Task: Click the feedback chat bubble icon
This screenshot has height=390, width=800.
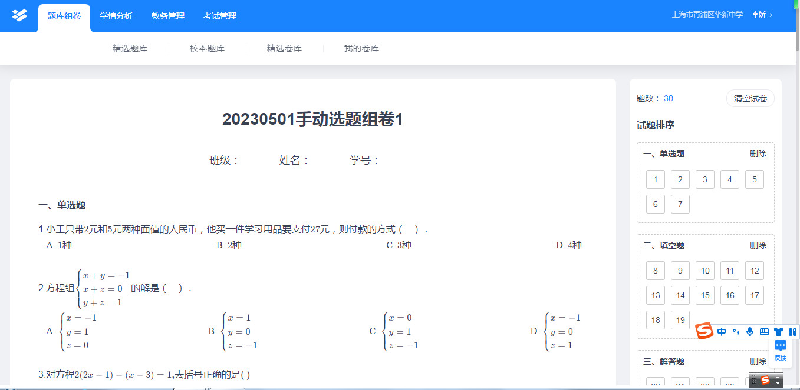Action: click(780, 346)
